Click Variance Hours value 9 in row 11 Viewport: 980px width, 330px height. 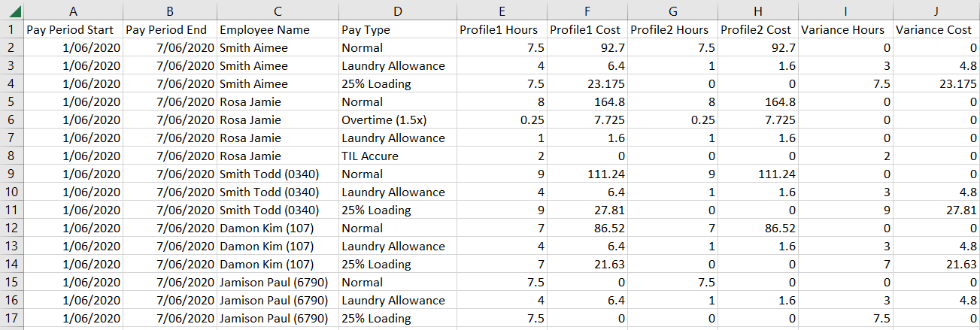pyautogui.click(x=845, y=210)
